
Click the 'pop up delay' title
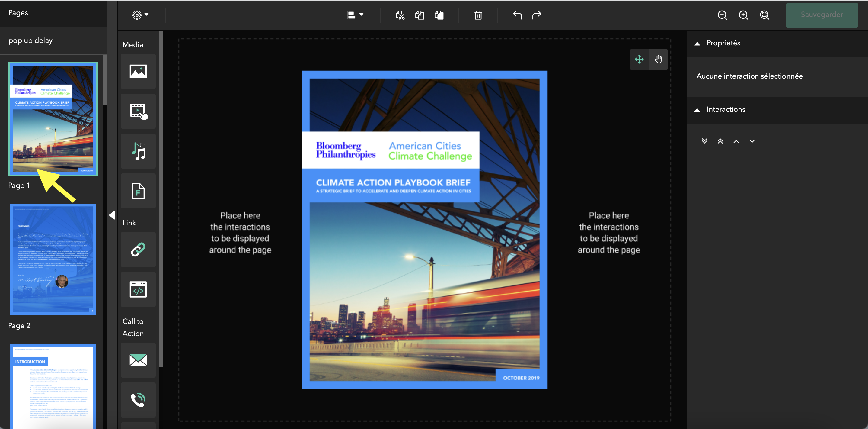tap(31, 40)
